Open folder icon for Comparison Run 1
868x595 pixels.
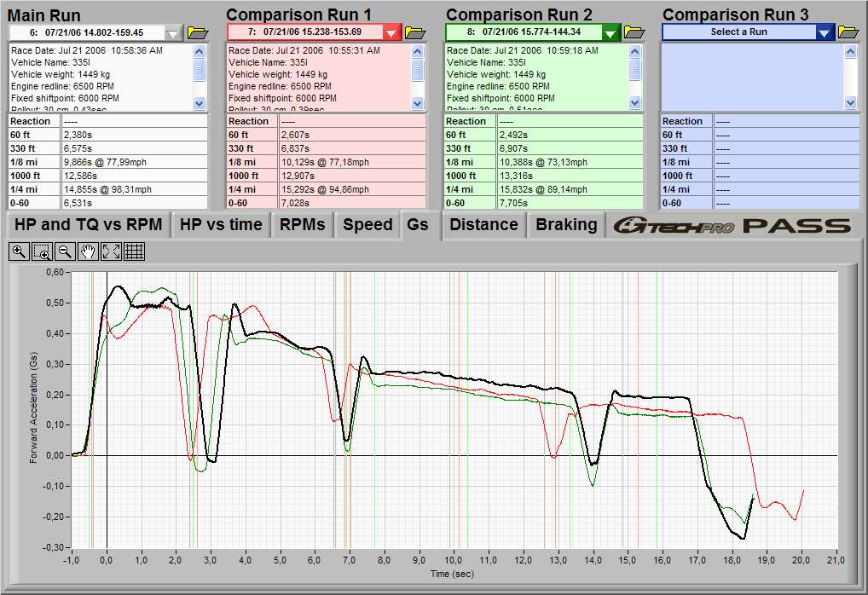coord(415,32)
